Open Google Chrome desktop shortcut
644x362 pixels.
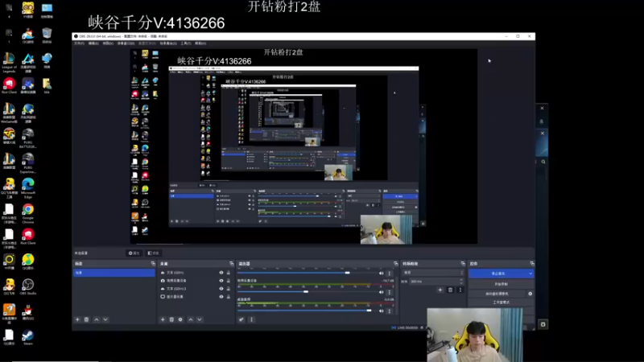click(x=28, y=213)
